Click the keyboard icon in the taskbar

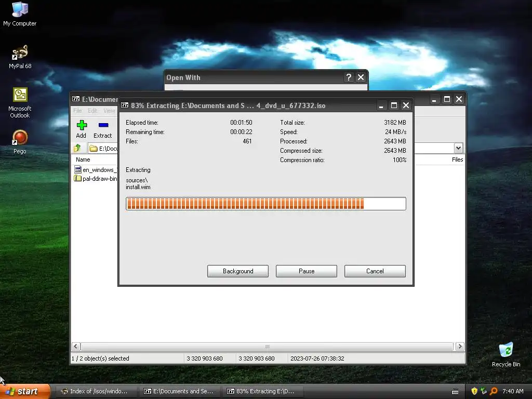[455, 392]
